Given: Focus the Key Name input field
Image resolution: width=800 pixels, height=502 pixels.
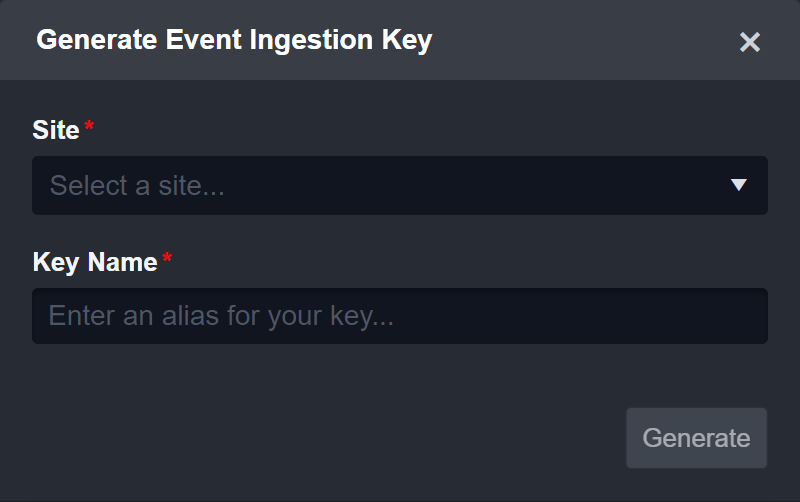Looking at the screenshot, I should coord(399,316).
